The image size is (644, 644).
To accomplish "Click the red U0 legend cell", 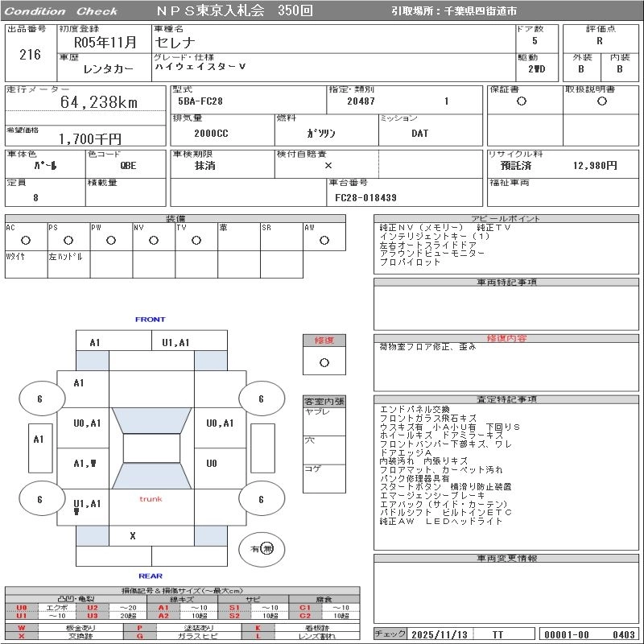I will pyautogui.click(x=22, y=608).
